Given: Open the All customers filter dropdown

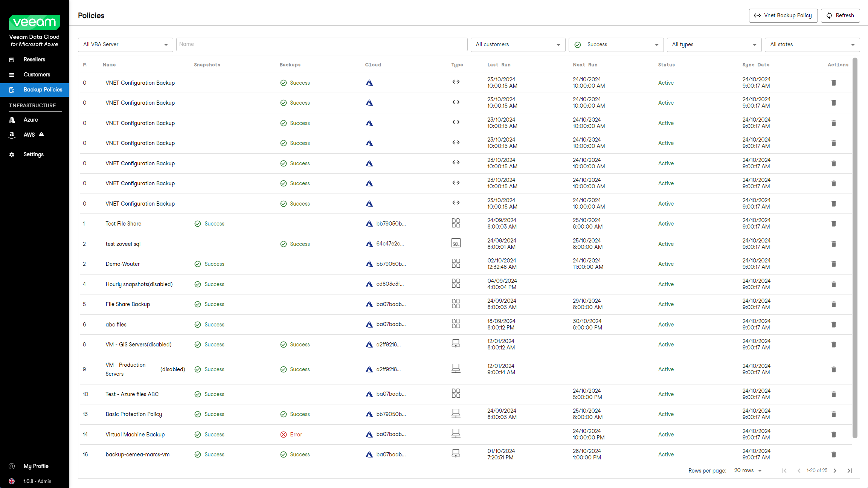Looking at the screenshot, I should click(518, 44).
